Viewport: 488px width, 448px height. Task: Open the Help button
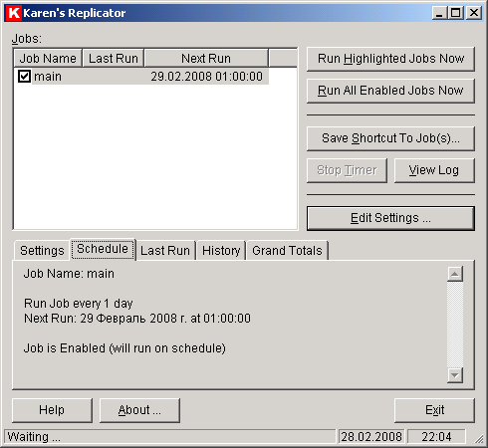[x=52, y=410]
